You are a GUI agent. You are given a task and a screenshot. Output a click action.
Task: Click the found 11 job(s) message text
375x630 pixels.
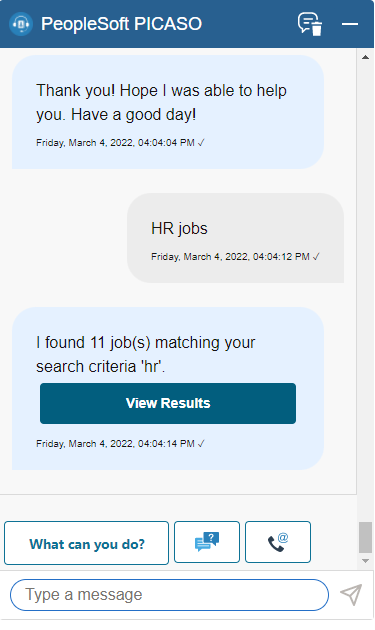[145, 354]
